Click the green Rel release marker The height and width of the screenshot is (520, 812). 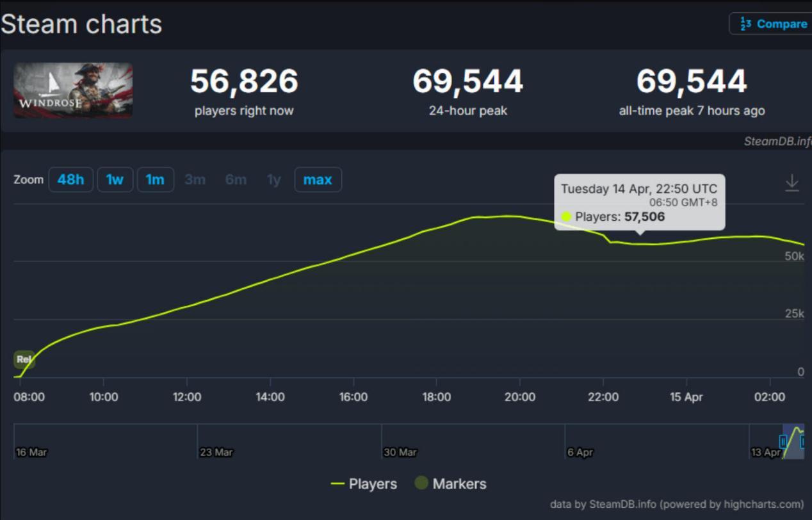click(x=24, y=359)
